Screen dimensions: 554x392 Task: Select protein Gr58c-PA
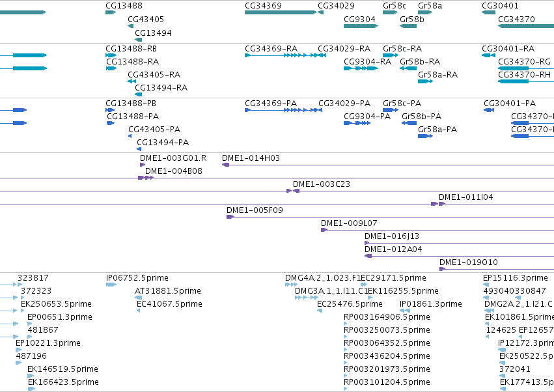point(402,104)
